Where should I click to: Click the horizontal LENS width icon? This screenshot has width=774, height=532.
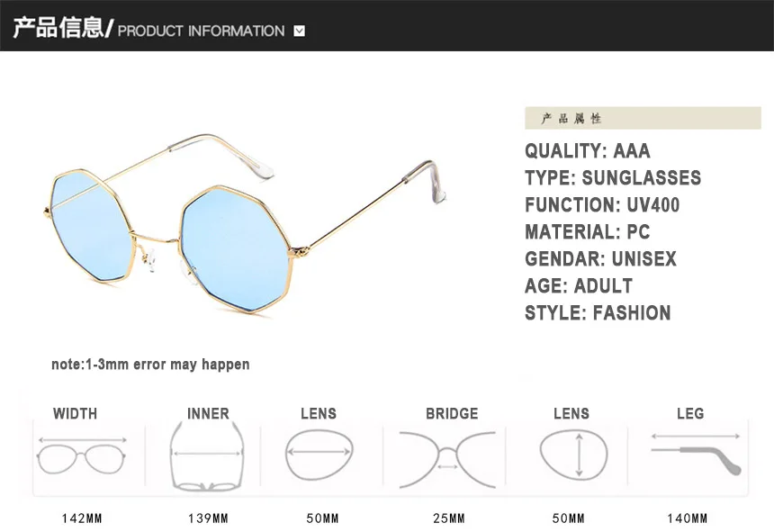point(319,455)
